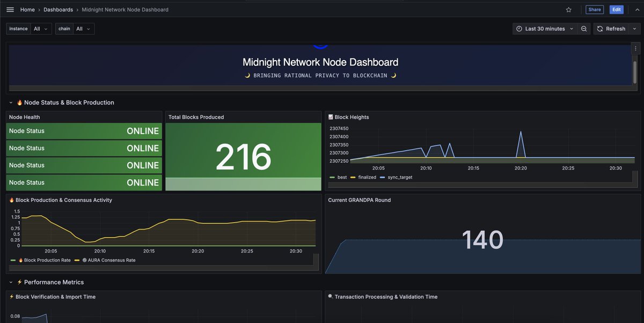
Task: Open the title panel kebab menu
Action: [635, 48]
